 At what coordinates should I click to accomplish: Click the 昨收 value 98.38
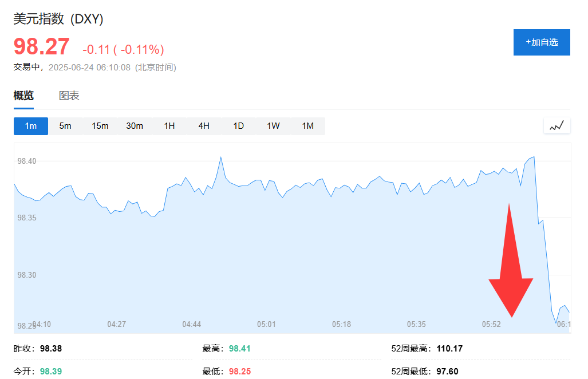pyautogui.click(x=51, y=349)
